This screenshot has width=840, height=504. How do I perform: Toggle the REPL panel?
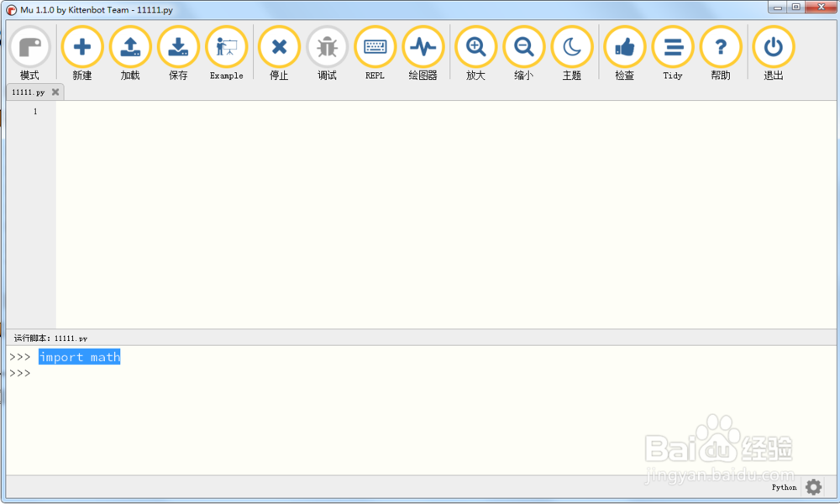[375, 54]
